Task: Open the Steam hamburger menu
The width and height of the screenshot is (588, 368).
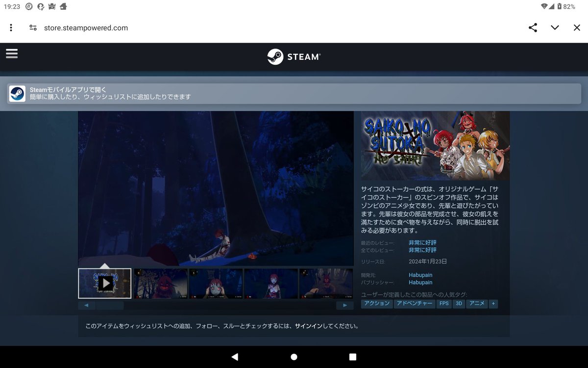Action: click(12, 53)
